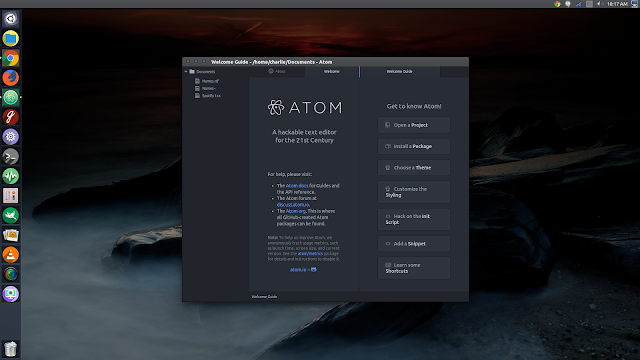Collapse the Documents folder arrow in tree

tap(186, 71)
